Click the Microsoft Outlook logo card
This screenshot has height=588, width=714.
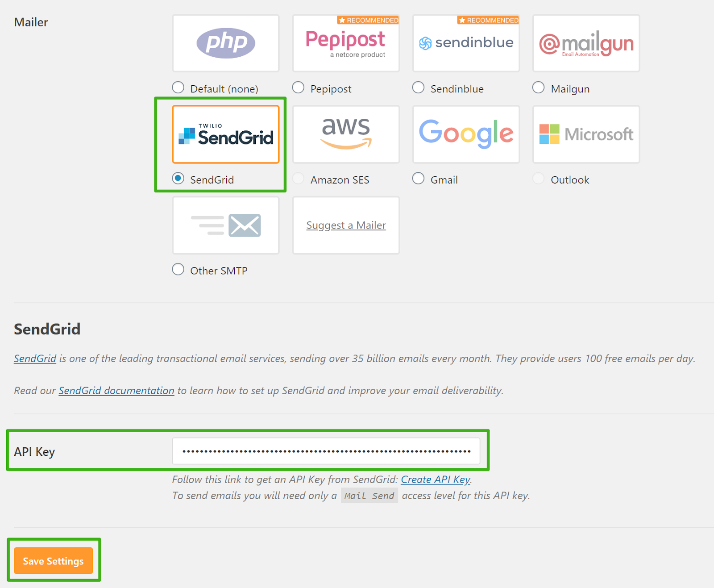point(586,134)
